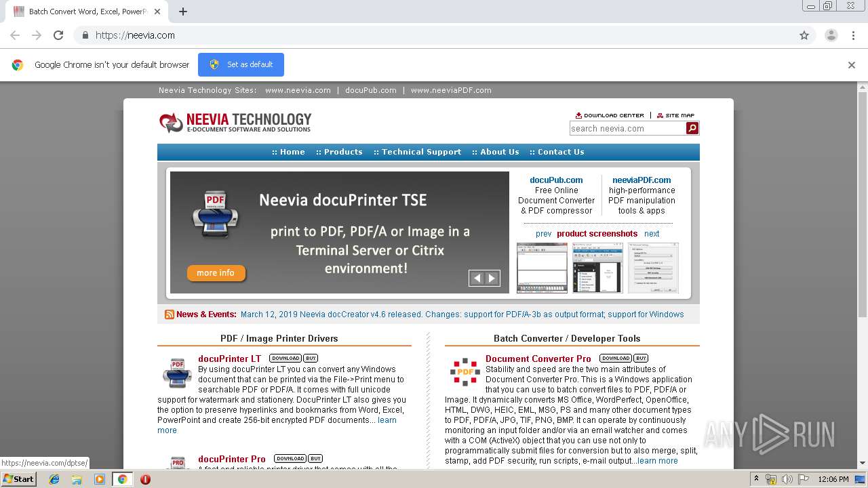
Task: Open the Windows Start menu
Action: pyautogui.click(x=19, y=479)
